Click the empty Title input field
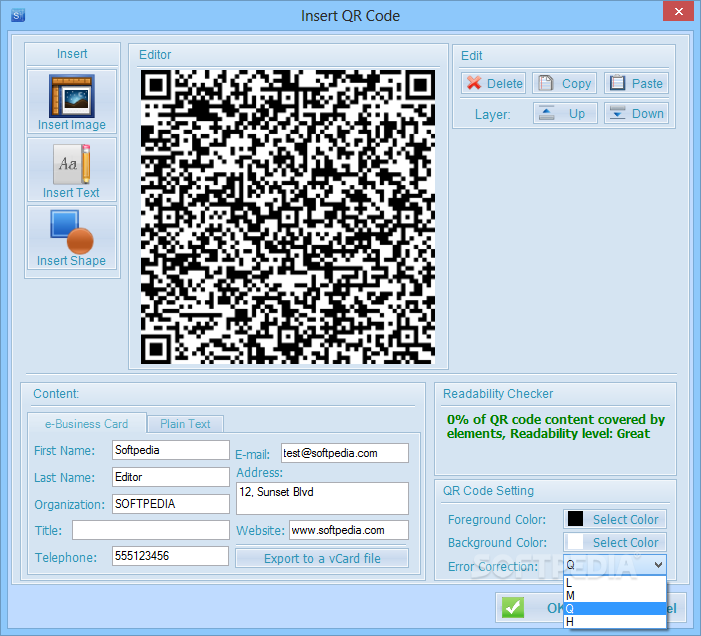The width and height of the screenshot is (701, 636). (x=151, y=530)
